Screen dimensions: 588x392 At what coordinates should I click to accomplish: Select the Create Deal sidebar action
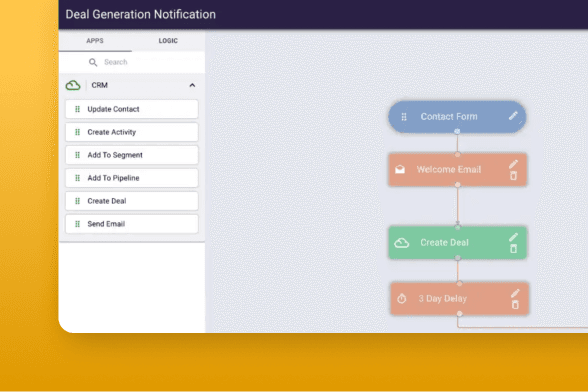click(132, 201)
